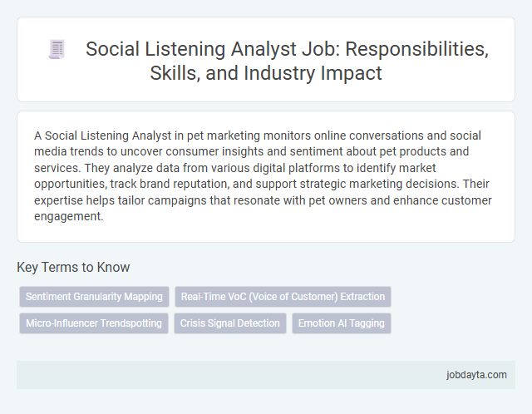Viewport: 532px width, 414px height.
Task: Open the Sentiment Granularity Mapping tag
Action: click(94, 297)
